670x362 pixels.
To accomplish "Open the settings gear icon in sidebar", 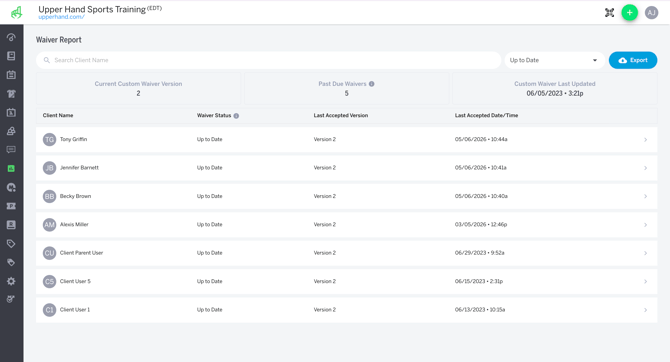I will (x=12, y=281).
